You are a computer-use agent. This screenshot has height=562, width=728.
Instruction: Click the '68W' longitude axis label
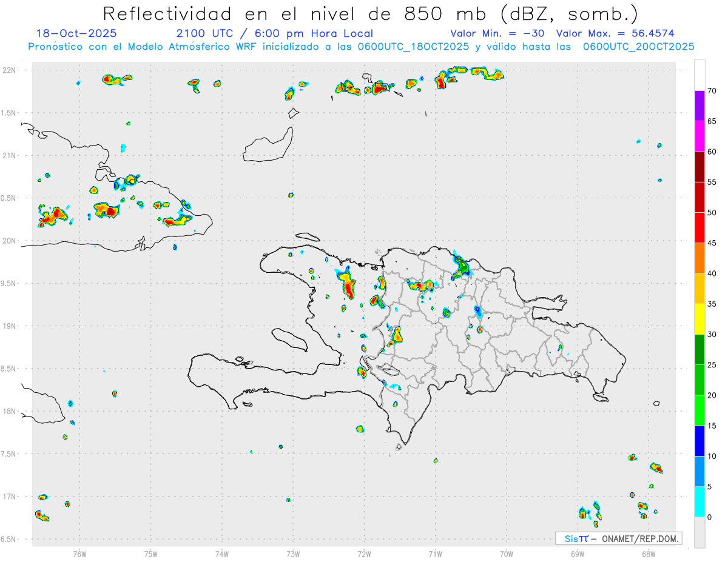[649, 554]
